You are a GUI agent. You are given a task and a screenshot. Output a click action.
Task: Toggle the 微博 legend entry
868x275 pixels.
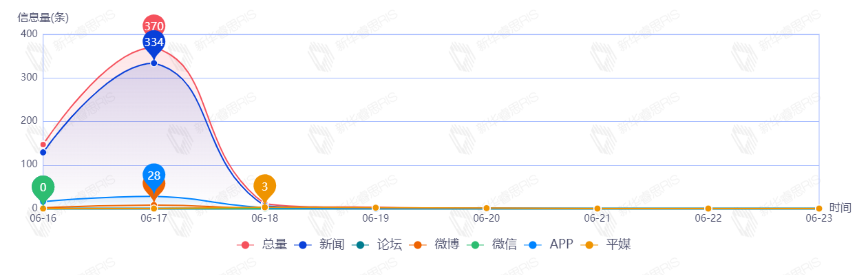tap(434, 244)
